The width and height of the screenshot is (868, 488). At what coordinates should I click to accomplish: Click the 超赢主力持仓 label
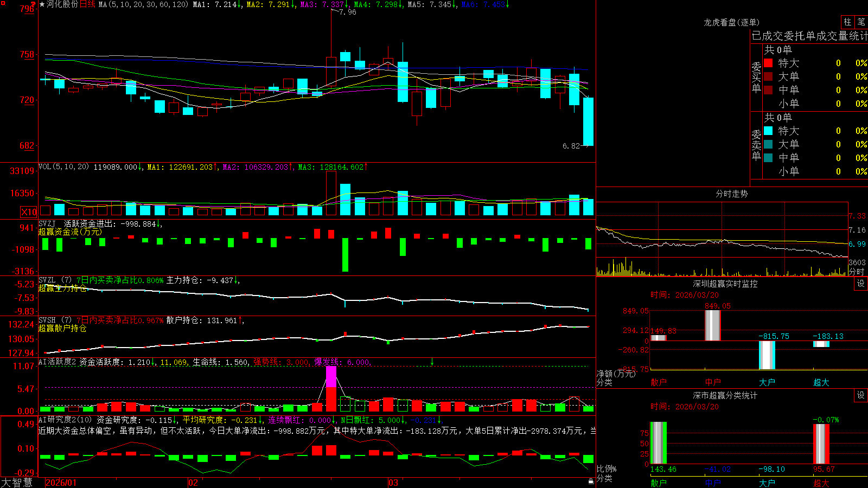pos(62,288)
